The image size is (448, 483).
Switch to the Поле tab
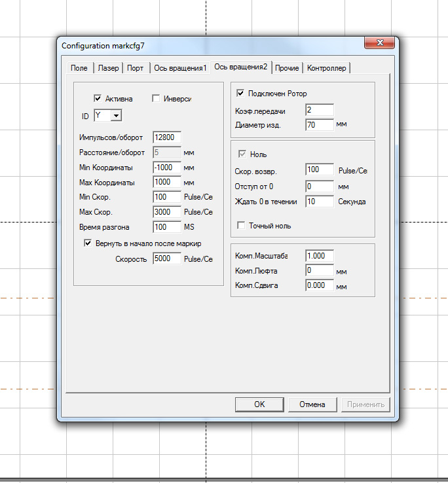(x=79, y=68)
